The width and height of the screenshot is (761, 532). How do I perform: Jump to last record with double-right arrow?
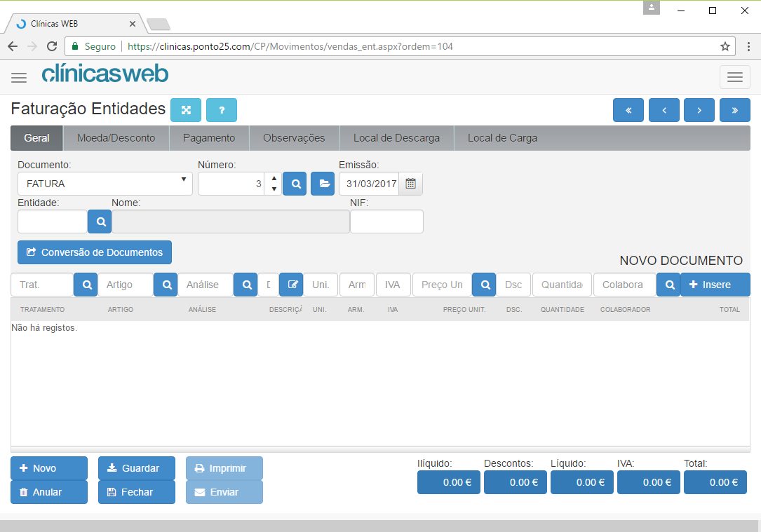pyautogui.click(x=735, y=110)
